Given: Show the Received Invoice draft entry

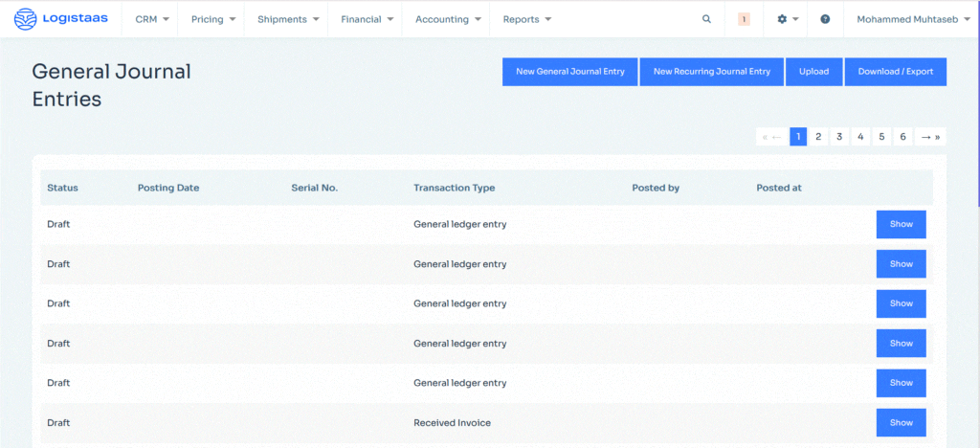Looking at the screenshot, I should (x=901, y=422).
